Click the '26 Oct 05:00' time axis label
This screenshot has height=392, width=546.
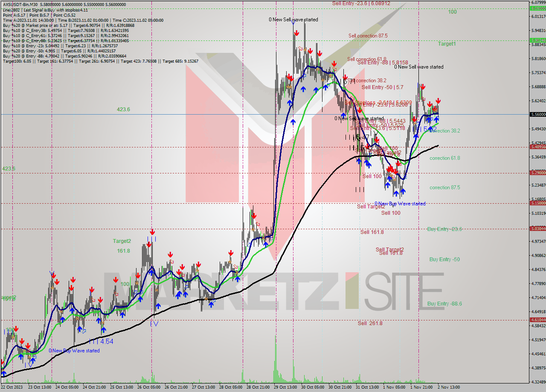[149, 387]
